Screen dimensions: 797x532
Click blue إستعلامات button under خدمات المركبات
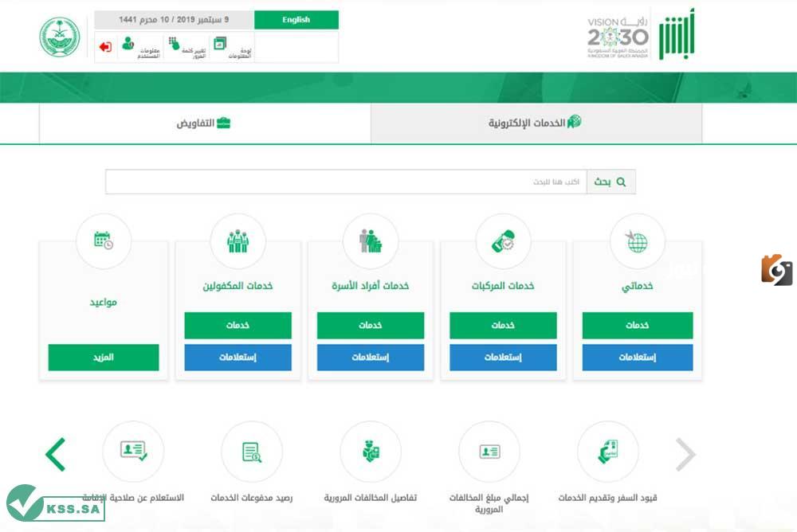[x=503, y=358]
